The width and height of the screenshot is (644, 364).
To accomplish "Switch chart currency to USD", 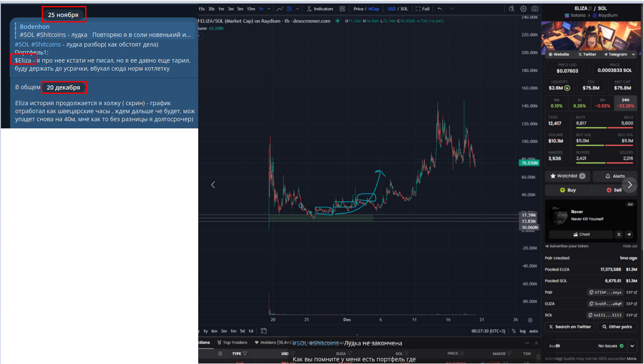I will tap(391, 9).
